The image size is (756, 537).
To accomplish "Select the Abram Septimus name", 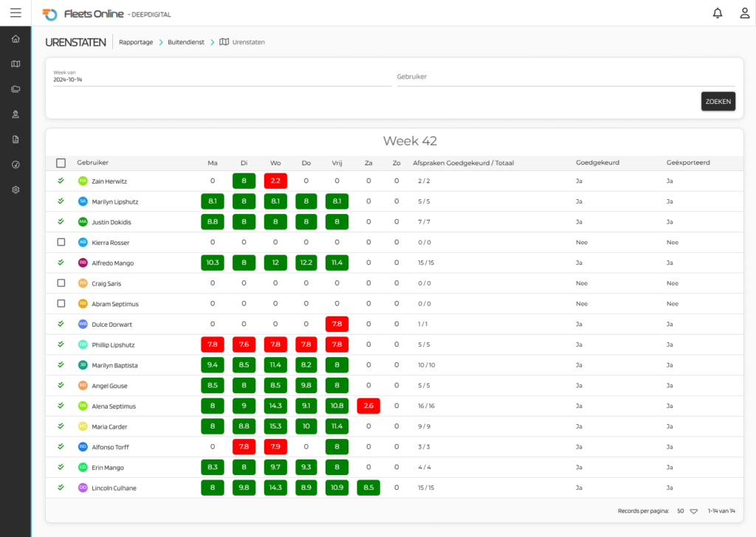I will [x=115, y=304].
